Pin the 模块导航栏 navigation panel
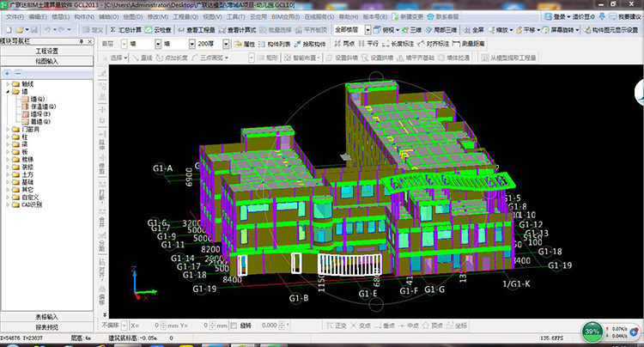644x347 pixels. 82,41
